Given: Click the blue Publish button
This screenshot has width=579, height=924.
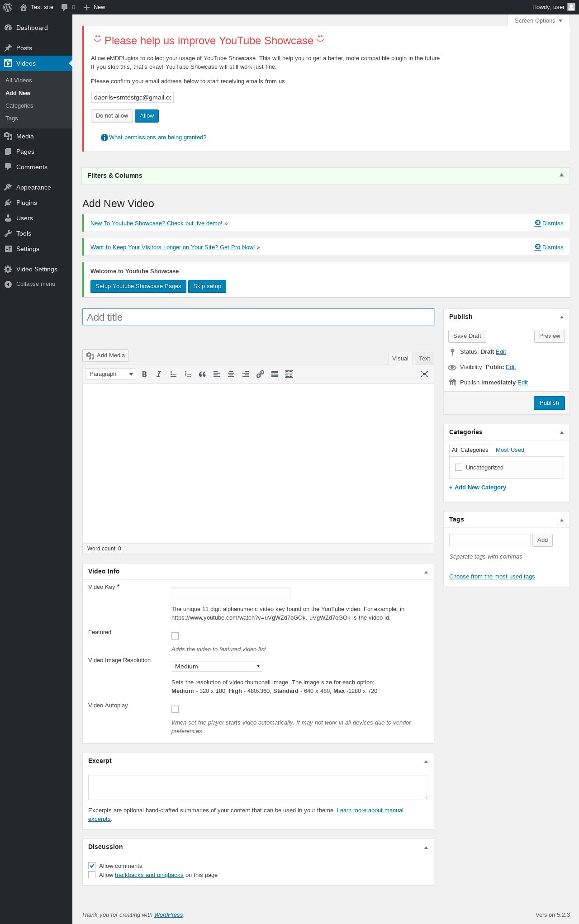Looking at the screenshot, I should click(549, 403).
